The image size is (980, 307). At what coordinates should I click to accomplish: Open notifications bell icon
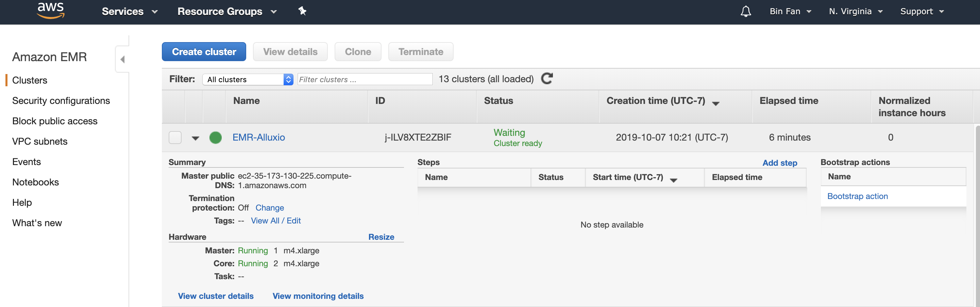746,12
